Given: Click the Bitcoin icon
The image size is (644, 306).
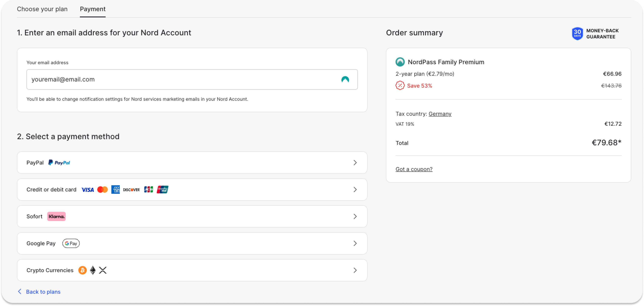Looking at the screenshot, I should point(83,270).
